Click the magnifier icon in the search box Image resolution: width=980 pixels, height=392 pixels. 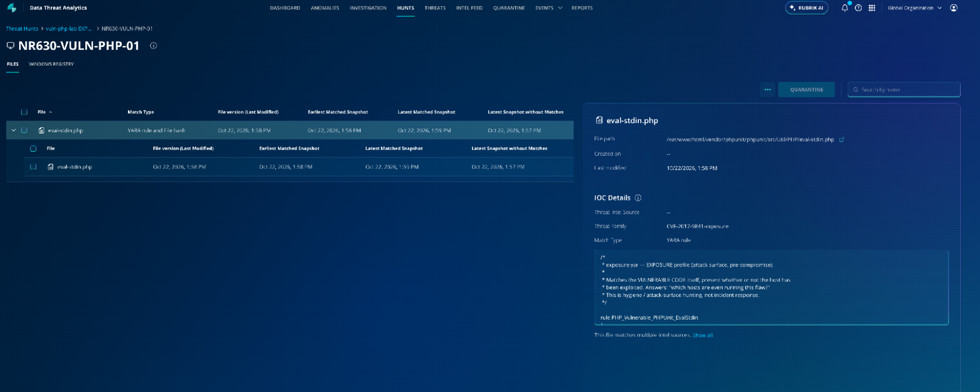click(856, 90)
